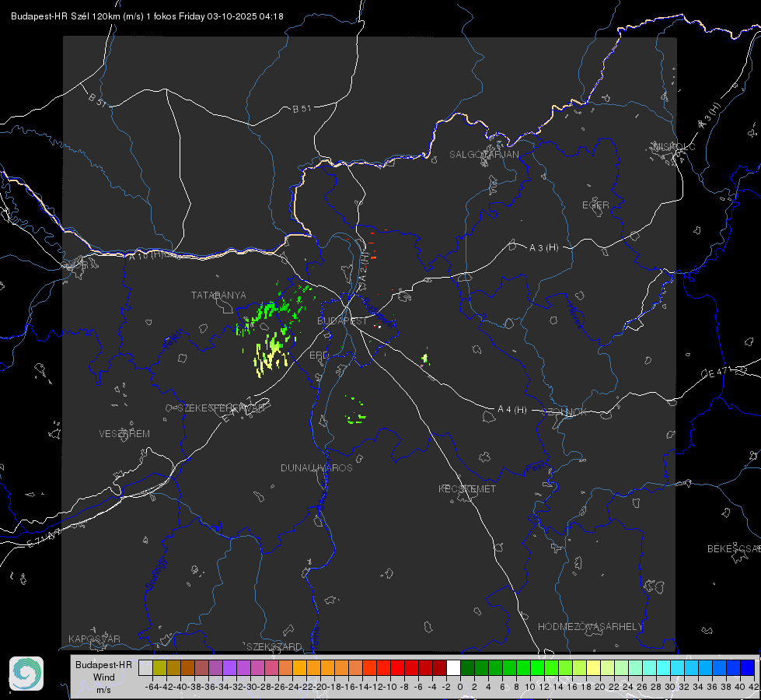The width and height of the screenshot is (761, 700).
Task: Select the ERD town label
Action: tap(319, 355)
